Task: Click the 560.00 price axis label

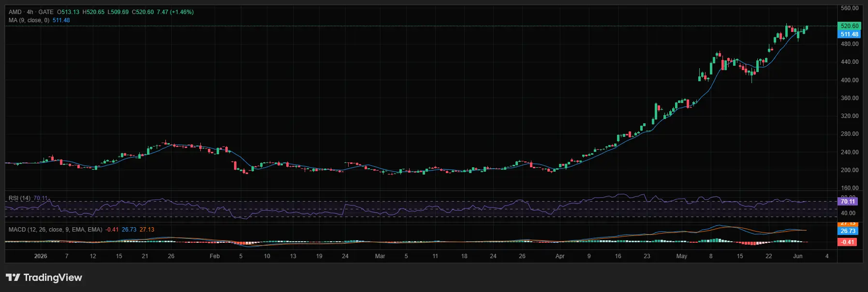Action: [850, 8]
